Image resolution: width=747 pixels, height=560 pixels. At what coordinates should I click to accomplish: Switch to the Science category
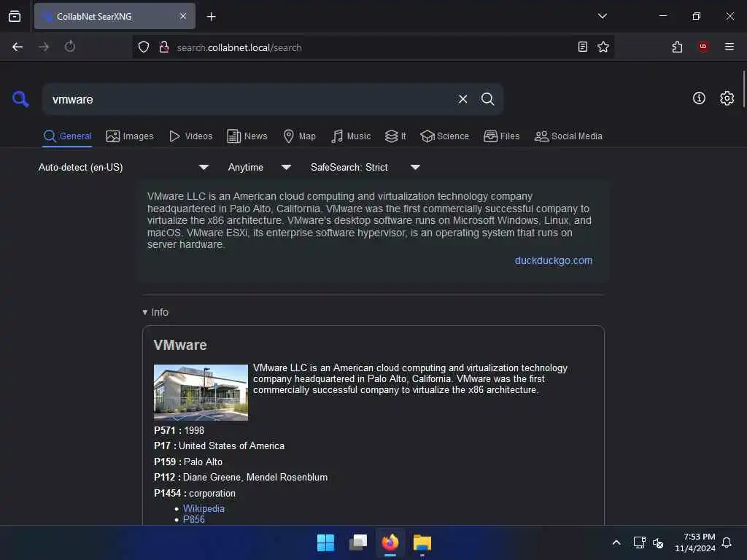coord(444,136)
